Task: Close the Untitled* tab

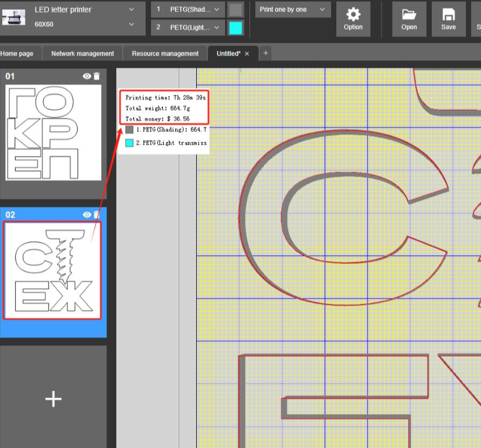Action: point(247,53)
